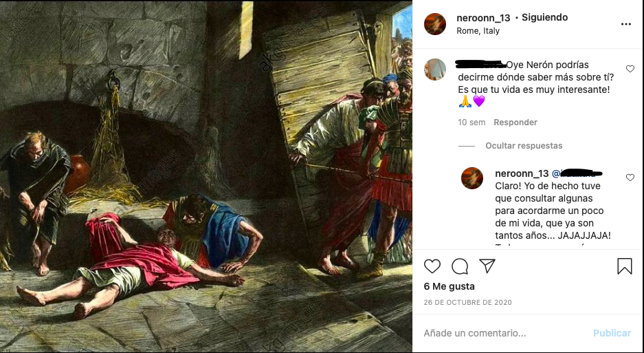644x353 pixels.
Task: Collapse replies with Ocultar respuestas
Action: coord(524,146)
